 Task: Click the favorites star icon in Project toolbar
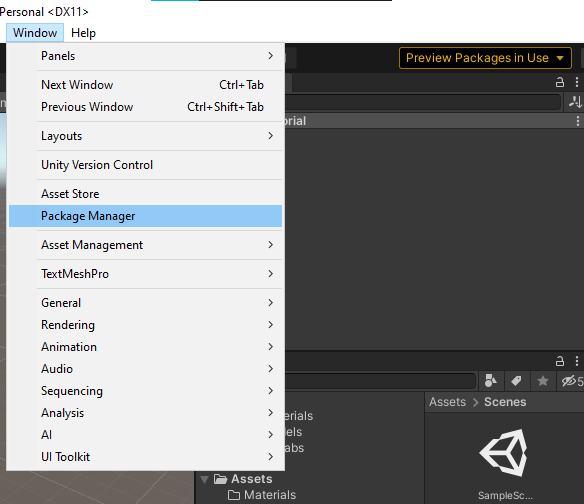[x=543, y=381]
